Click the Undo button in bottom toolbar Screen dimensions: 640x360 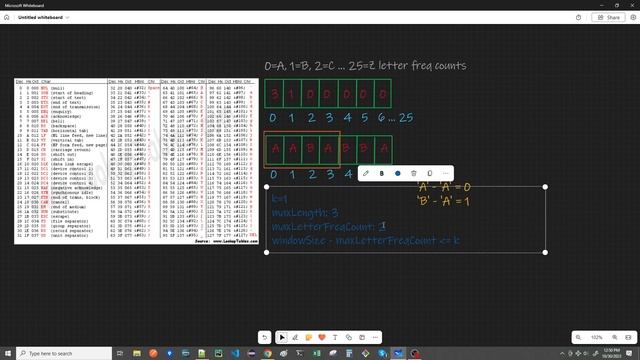(x=264, y=338)
